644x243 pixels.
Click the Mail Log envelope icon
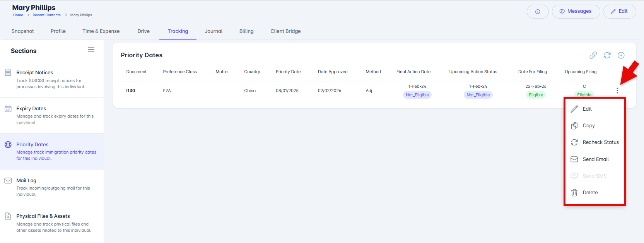tap(8, 181)
